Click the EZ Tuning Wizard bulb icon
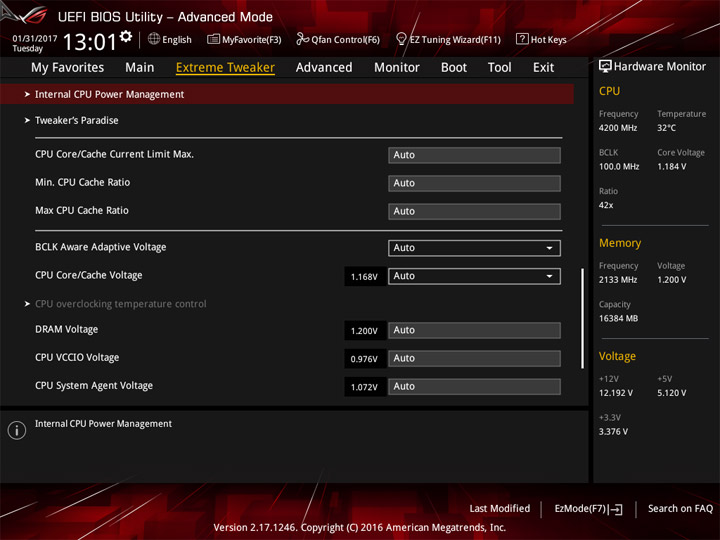The width and height of the screenshot is (720, 540). pyautogui.click(x=401, y=39)
